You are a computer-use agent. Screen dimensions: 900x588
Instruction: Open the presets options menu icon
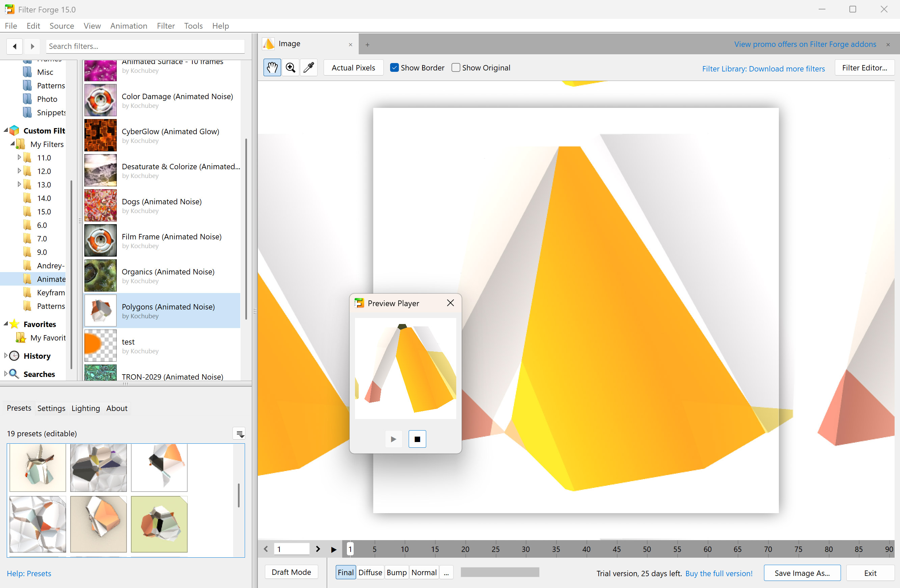[239, 434]
